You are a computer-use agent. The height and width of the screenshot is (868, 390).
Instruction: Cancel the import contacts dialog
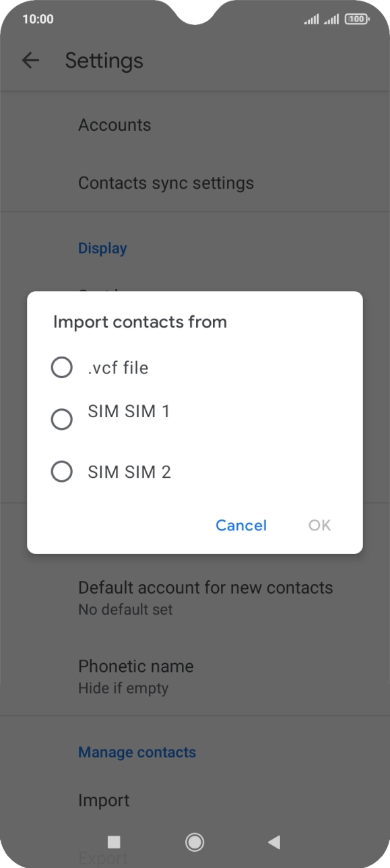(x=240, y=525)
